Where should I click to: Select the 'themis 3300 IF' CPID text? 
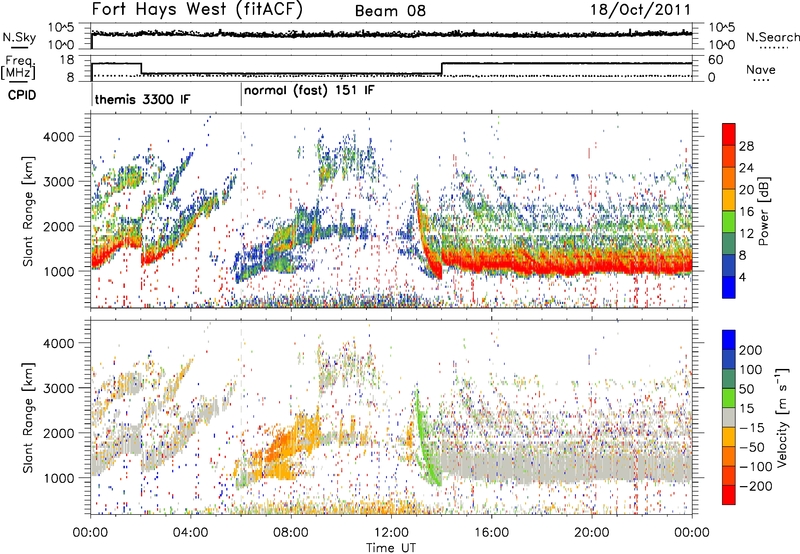click(x=142, y=99)
